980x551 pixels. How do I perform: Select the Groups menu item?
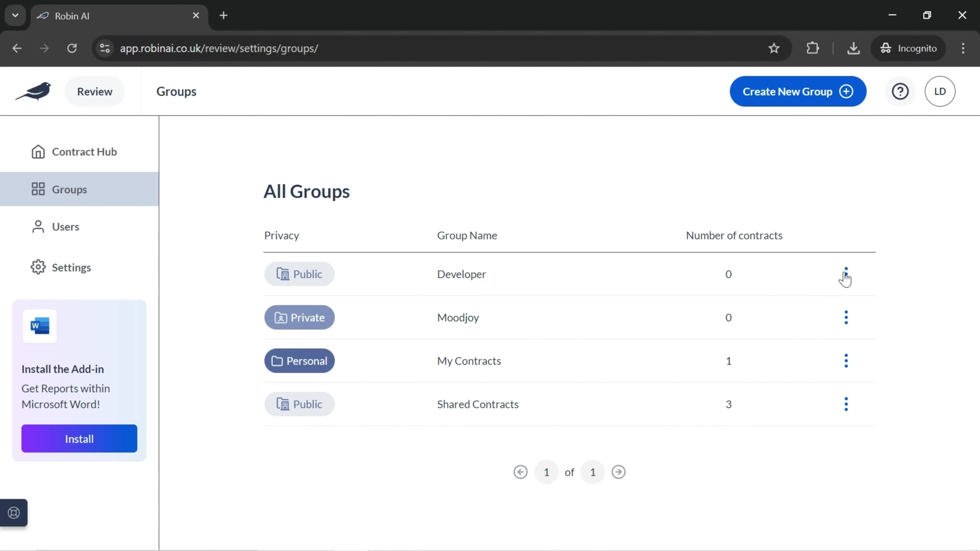[69, 189]
